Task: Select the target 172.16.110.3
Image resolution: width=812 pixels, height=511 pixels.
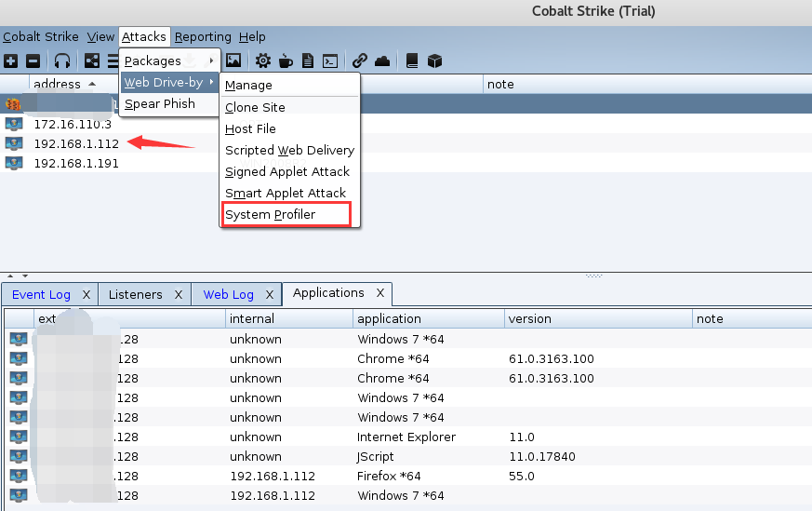Action: pos(73,125)
